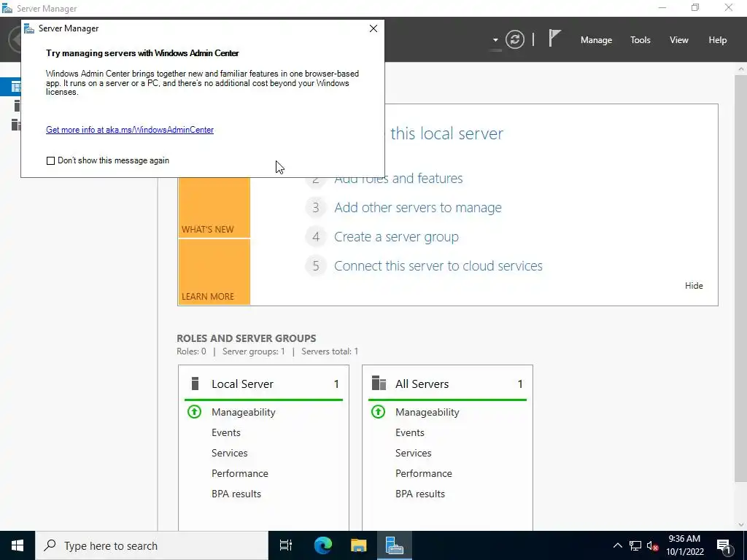Open Performance under Local Server

tap(239, 473)
